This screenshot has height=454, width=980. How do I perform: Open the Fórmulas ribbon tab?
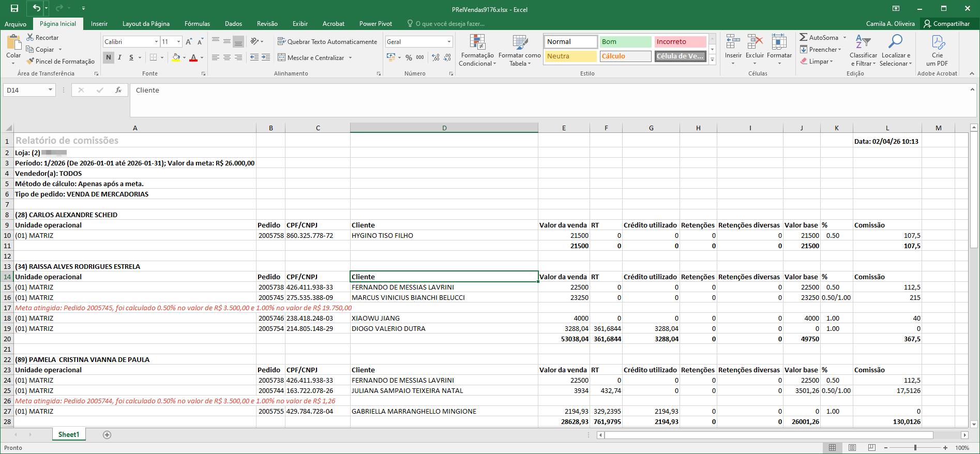coord(197,24)
